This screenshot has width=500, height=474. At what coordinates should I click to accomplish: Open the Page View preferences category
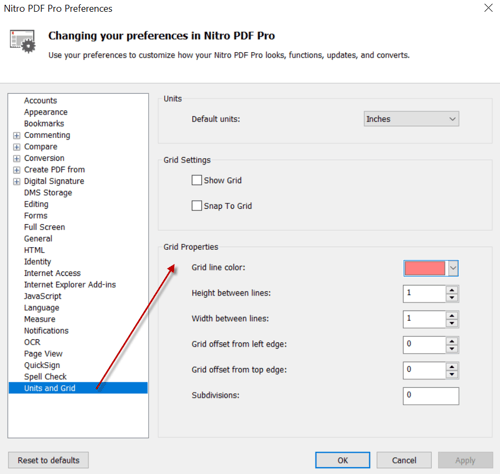43,354
